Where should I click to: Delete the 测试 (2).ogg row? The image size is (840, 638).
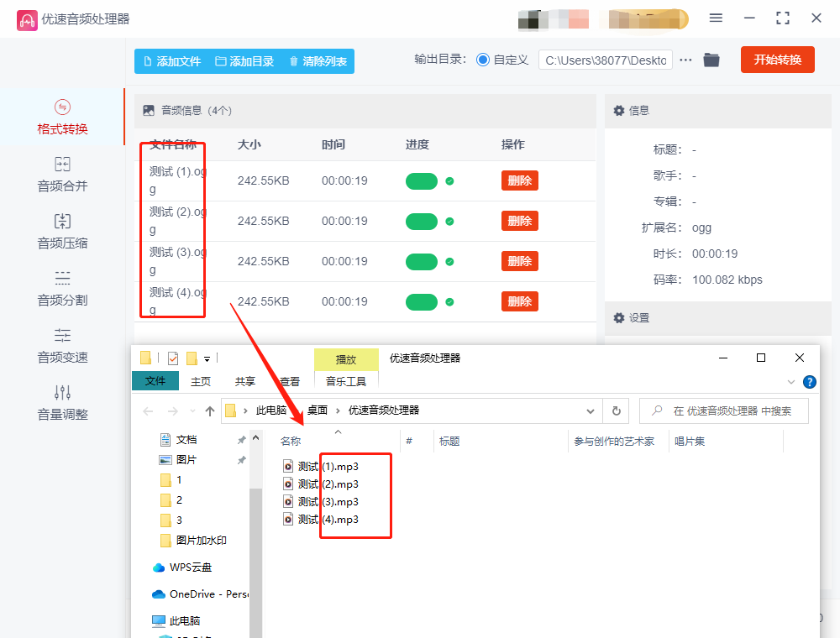pyautogui.click(x=520, y=221)
